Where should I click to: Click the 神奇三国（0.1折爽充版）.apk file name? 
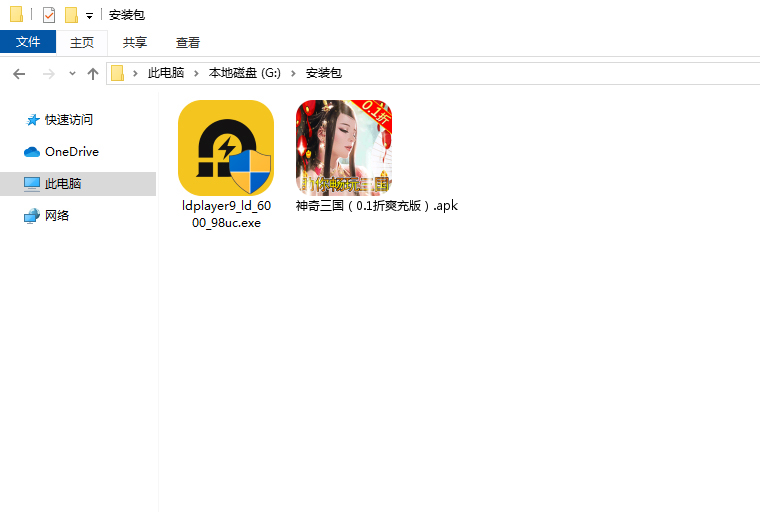point(377,206)
